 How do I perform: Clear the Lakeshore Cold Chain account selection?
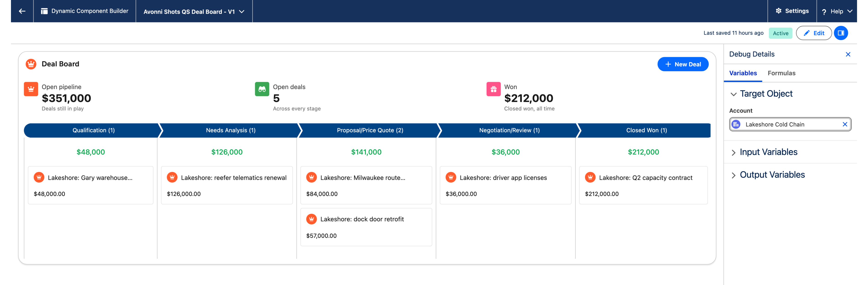845,124
